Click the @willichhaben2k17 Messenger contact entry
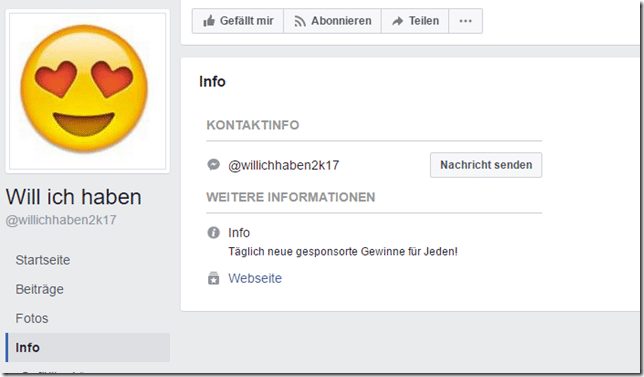 [x=283, y=165]
